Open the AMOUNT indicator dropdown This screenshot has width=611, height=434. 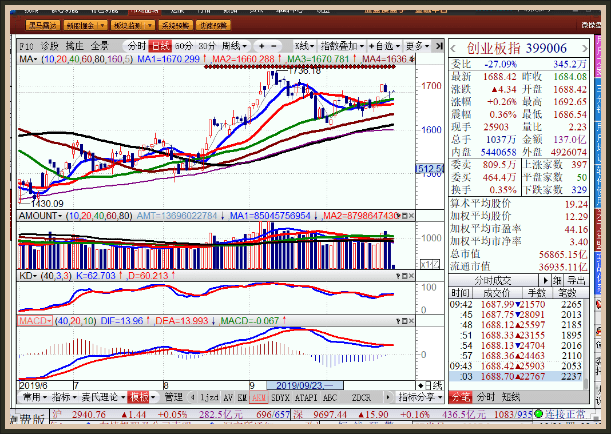point(41,216)
